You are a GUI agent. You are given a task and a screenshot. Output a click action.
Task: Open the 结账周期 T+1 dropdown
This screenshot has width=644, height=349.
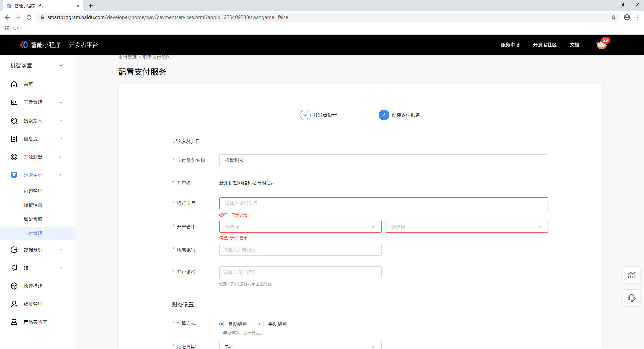click(300, 345)
